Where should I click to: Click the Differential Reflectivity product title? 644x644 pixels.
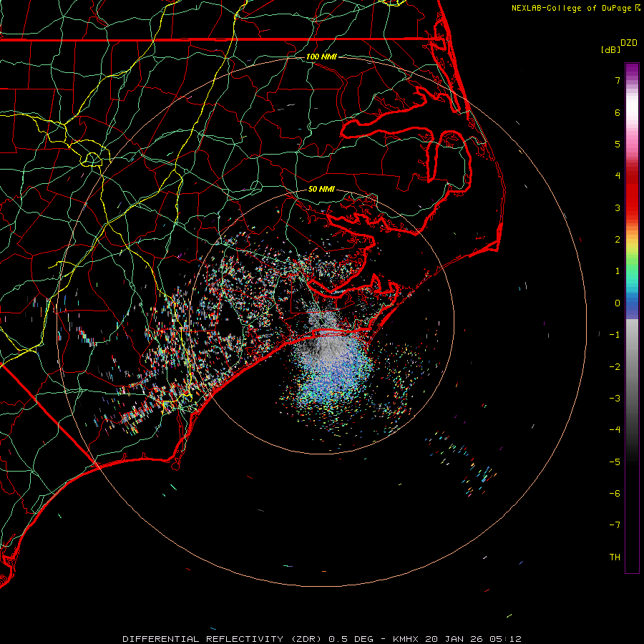point(222,639)
